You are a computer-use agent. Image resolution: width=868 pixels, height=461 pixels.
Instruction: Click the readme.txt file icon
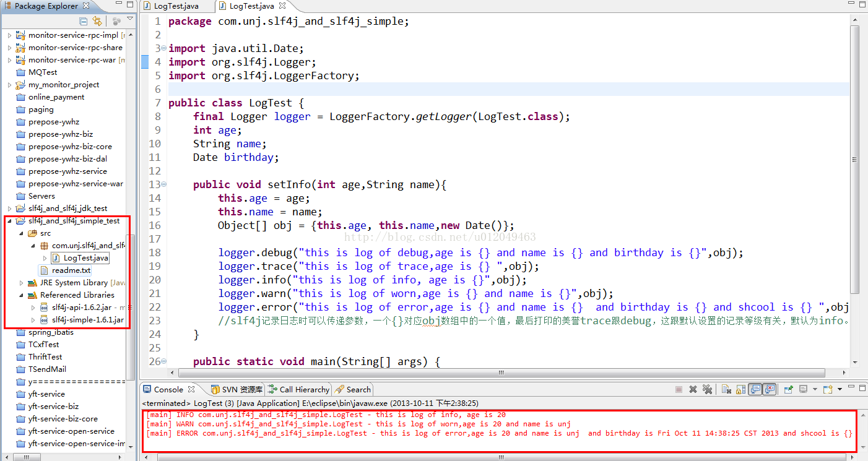44,270
